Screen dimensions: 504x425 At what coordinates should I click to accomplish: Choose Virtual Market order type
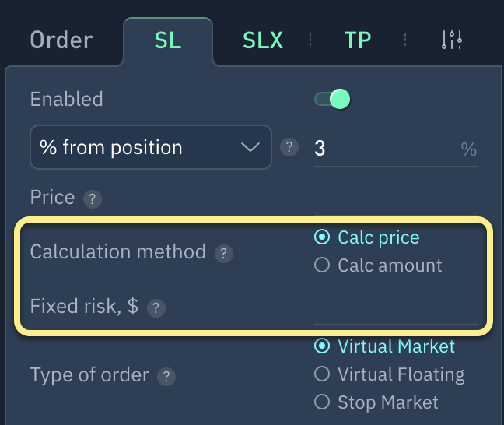[x=322, y=346]
